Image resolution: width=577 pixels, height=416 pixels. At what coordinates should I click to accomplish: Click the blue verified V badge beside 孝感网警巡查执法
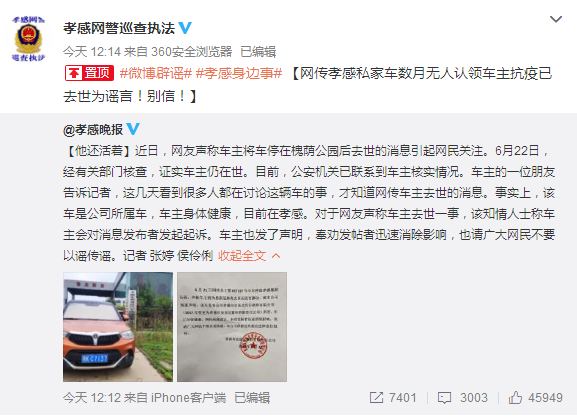click(x=185, y=28)
